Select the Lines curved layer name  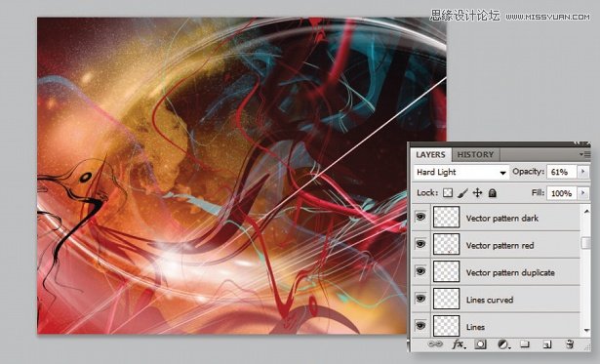coord(490,300)
